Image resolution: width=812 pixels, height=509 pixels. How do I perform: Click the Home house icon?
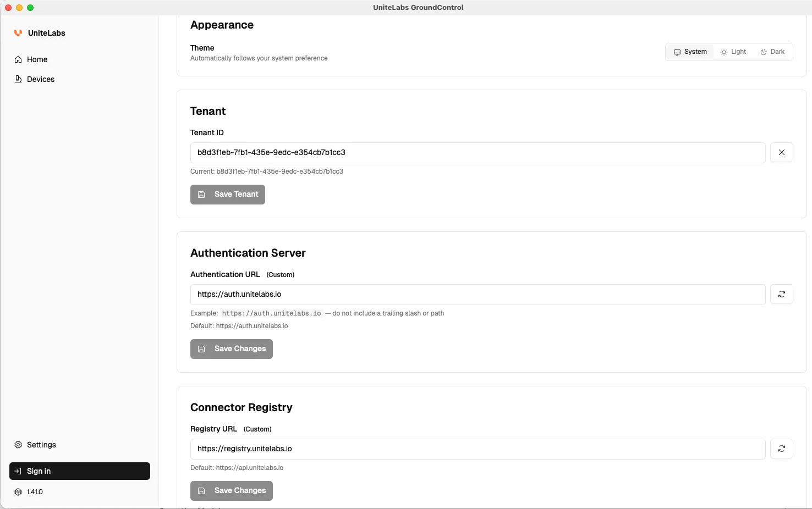tap(18, 59)
